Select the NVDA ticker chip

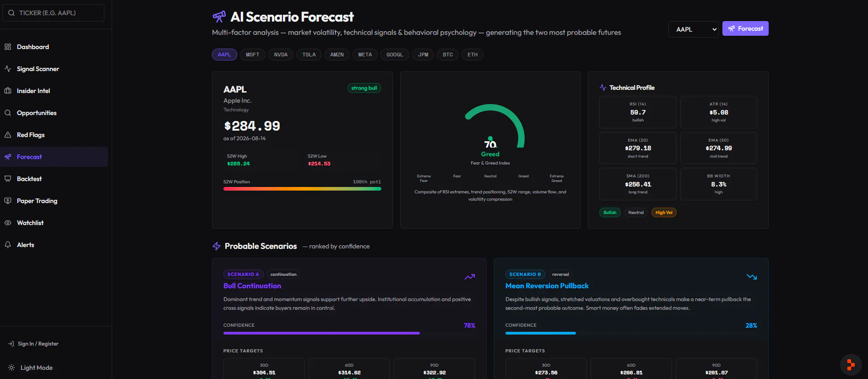[x=281, y=55]
